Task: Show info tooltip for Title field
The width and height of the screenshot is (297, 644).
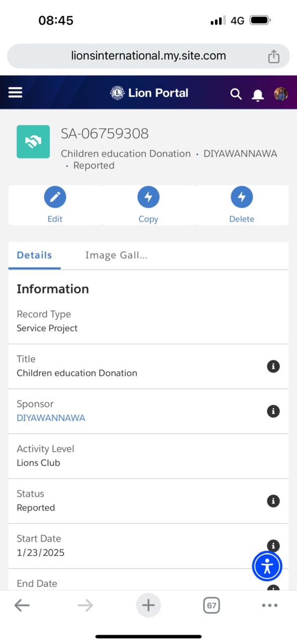Action: pyautogui.click(x=273, y=366)
